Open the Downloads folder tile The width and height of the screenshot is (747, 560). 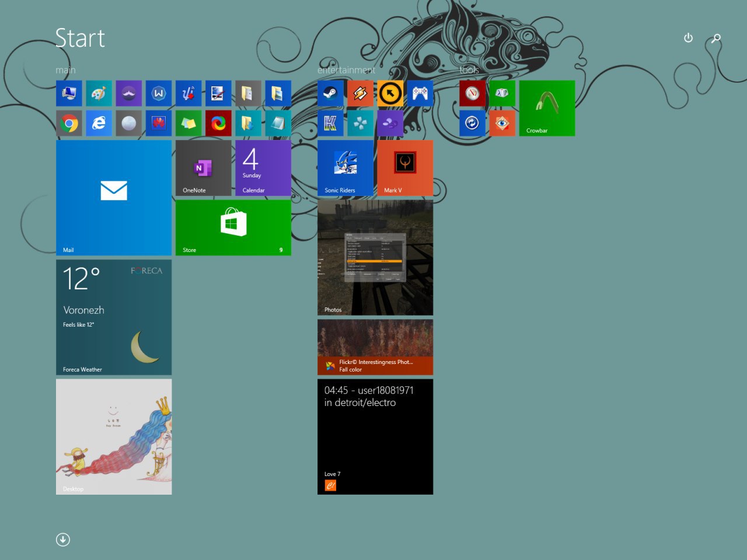coord(248,123)
